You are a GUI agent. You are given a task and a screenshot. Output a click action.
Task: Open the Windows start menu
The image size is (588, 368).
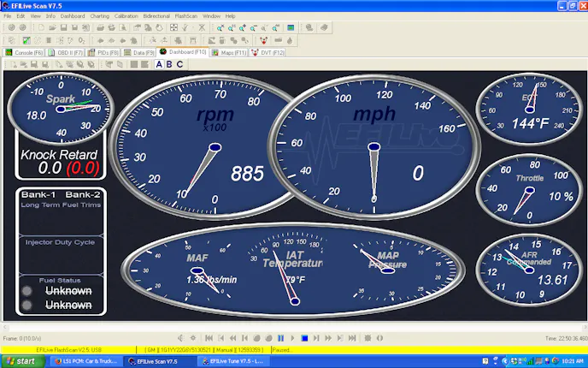[22, 361]
